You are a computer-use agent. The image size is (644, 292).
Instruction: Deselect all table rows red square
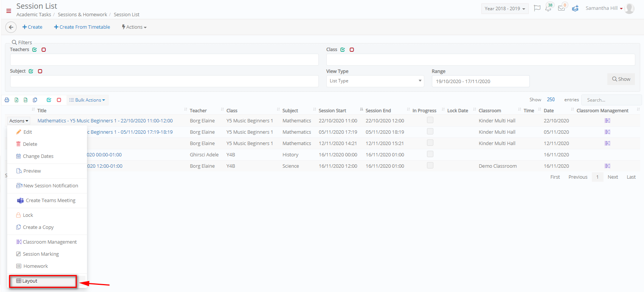tap(59, 100)
